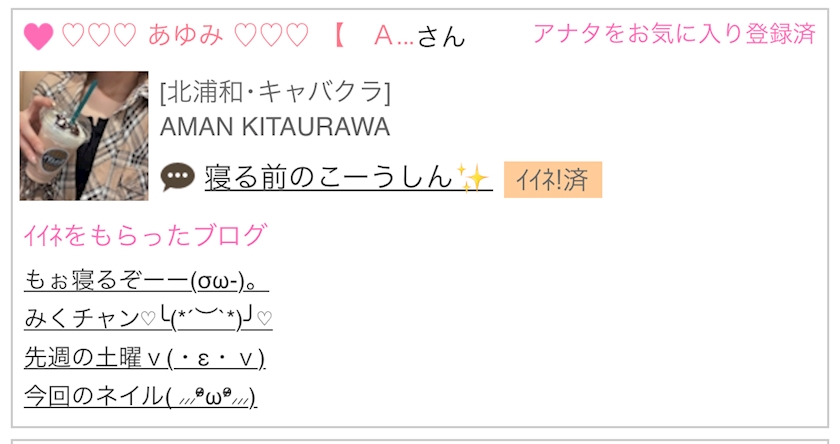Click the sparkle emoji after 寝る前のこーうしん
Screen dimensions: 840x444
[x=472, y=178]
